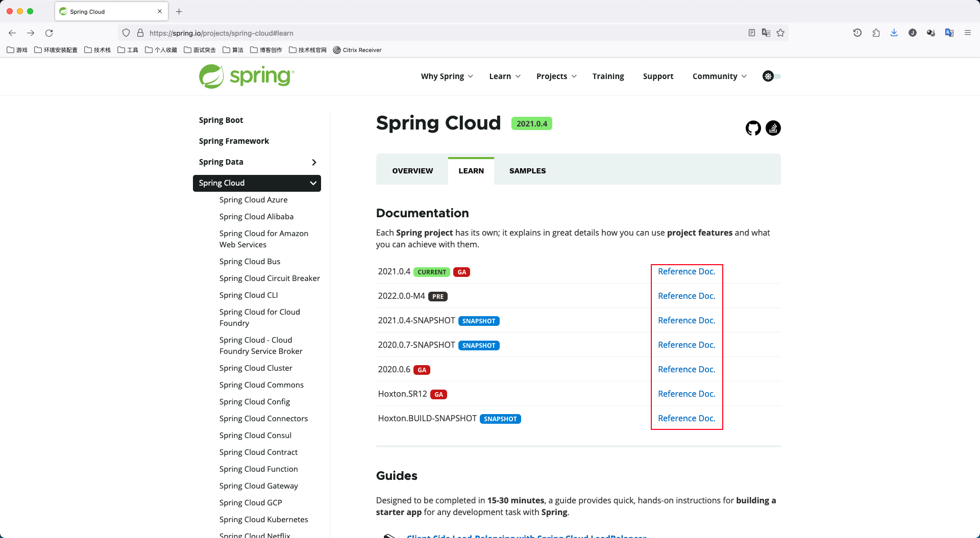Select the LEARN tab
This screenshot has width=980, height=538.
[x=471, y=171]
